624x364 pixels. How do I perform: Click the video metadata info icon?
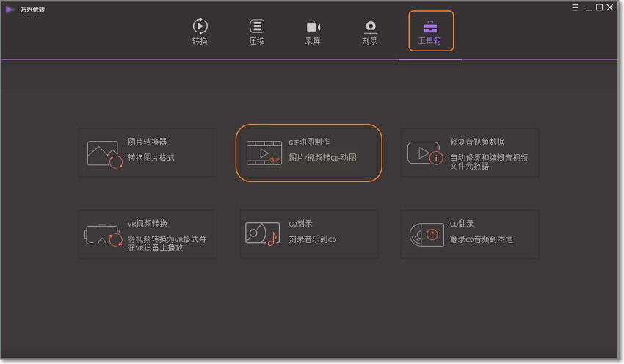click(425, 153)
